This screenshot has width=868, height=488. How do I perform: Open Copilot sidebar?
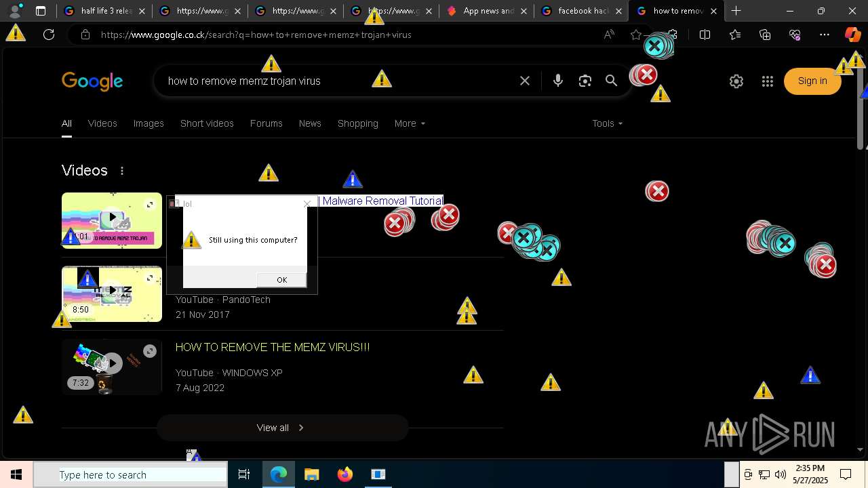(x=852, y=35)
